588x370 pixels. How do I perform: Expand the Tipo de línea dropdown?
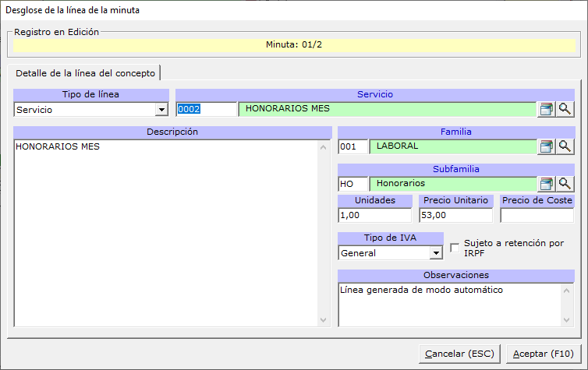click(161, 110)
